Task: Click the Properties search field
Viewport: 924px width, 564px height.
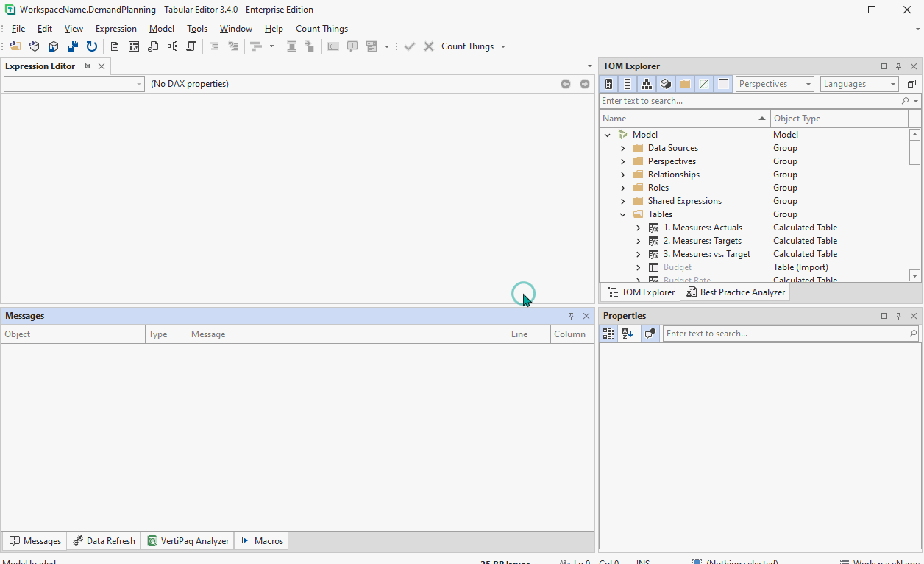Action: (x=791, y=334)
